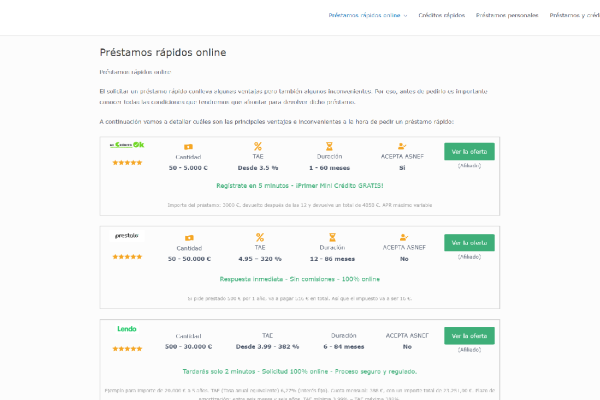Click the star rating under prestalo logo

click(x=127, y=257)
